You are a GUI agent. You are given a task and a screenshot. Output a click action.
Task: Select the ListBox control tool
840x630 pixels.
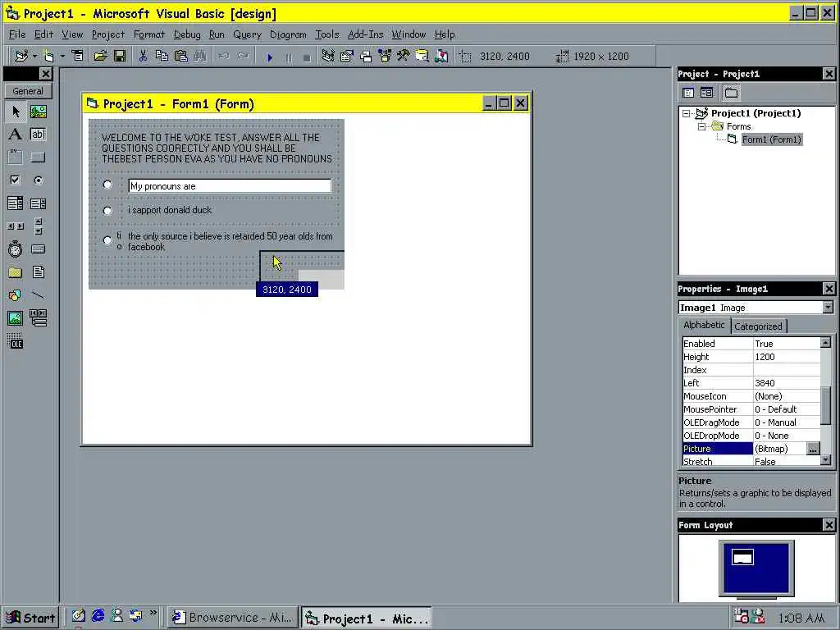point(38,203)
